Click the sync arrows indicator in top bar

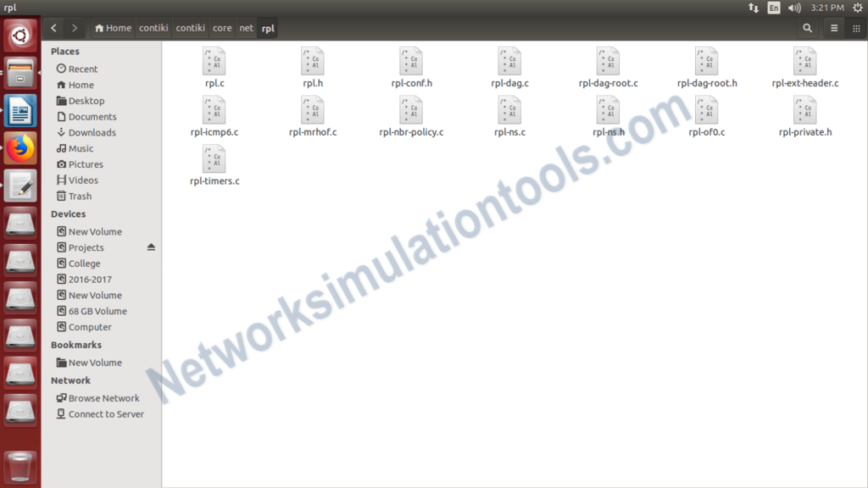(x=754, y=8)
